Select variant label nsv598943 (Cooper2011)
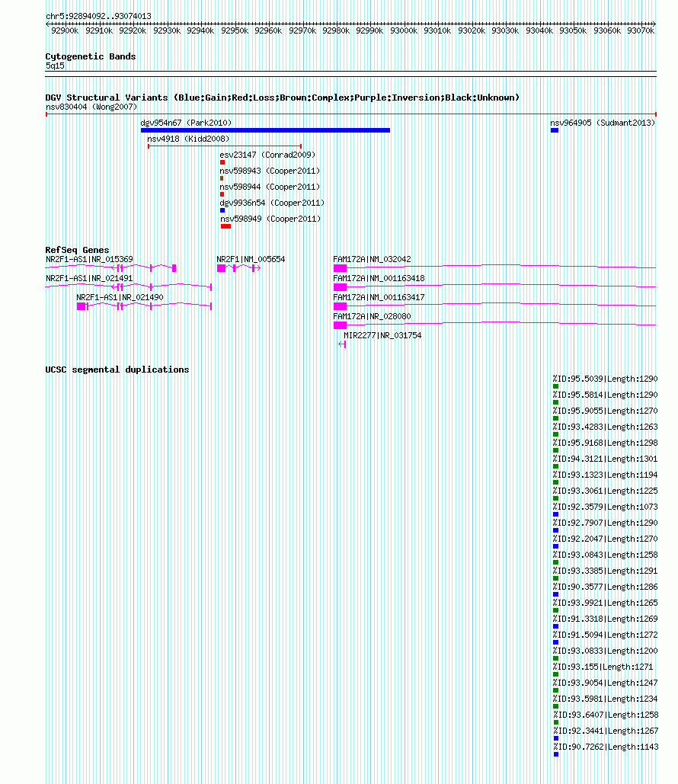 pos(270,171)
